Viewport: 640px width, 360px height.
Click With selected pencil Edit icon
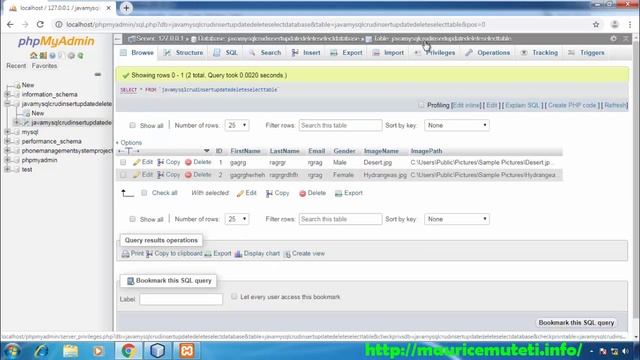(x=240, y=193)
